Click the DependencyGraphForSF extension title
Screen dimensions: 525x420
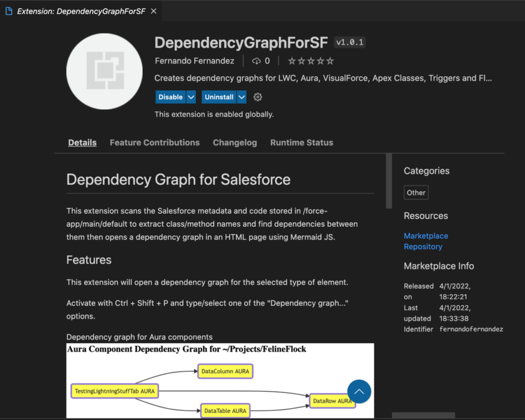tap(241, 43)
